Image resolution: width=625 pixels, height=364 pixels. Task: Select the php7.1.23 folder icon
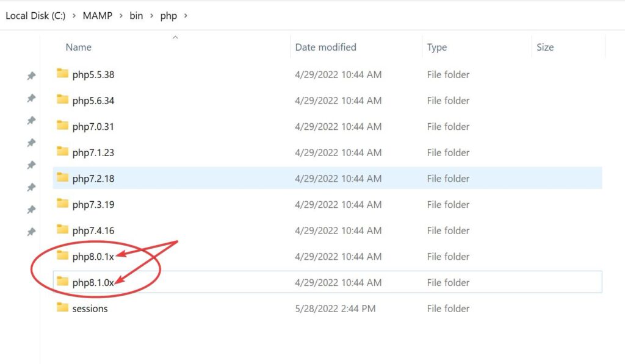[x=62, y=151]
